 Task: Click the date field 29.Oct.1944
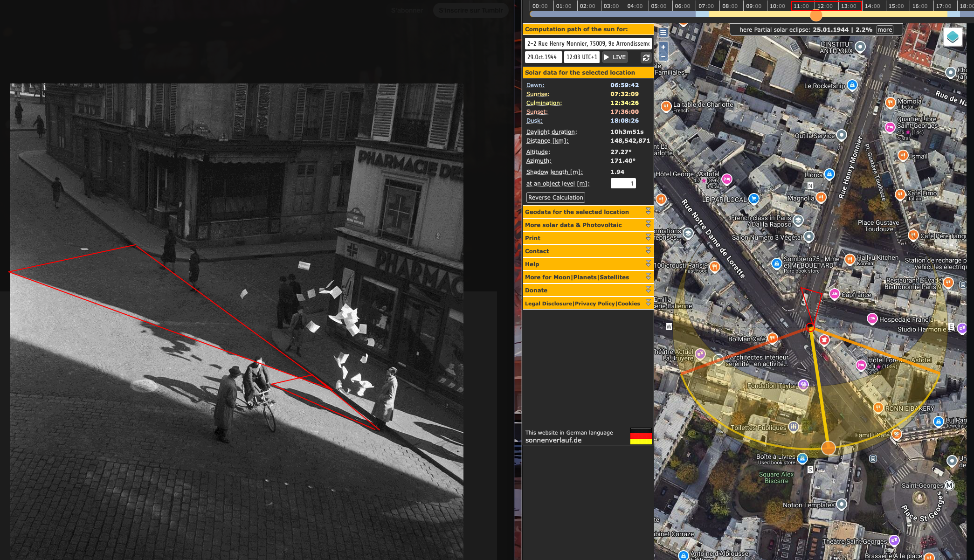(x=543, y=57)
